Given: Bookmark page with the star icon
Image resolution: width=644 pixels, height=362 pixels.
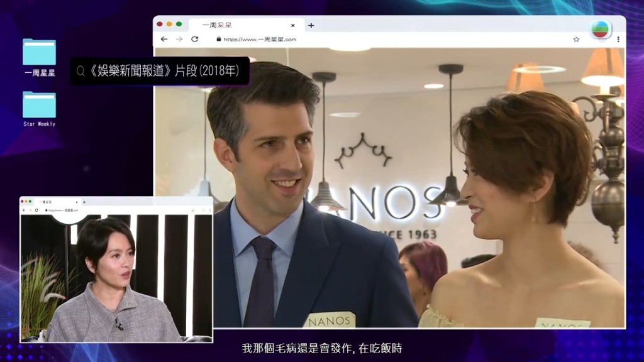Looking at the screenshot, I should [576, 40].
